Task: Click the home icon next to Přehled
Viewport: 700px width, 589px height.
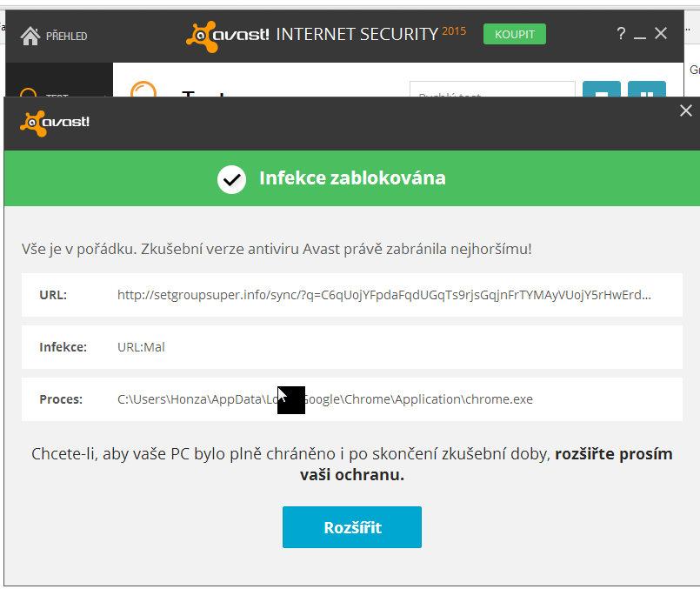Action: click(x=30, y=36)
